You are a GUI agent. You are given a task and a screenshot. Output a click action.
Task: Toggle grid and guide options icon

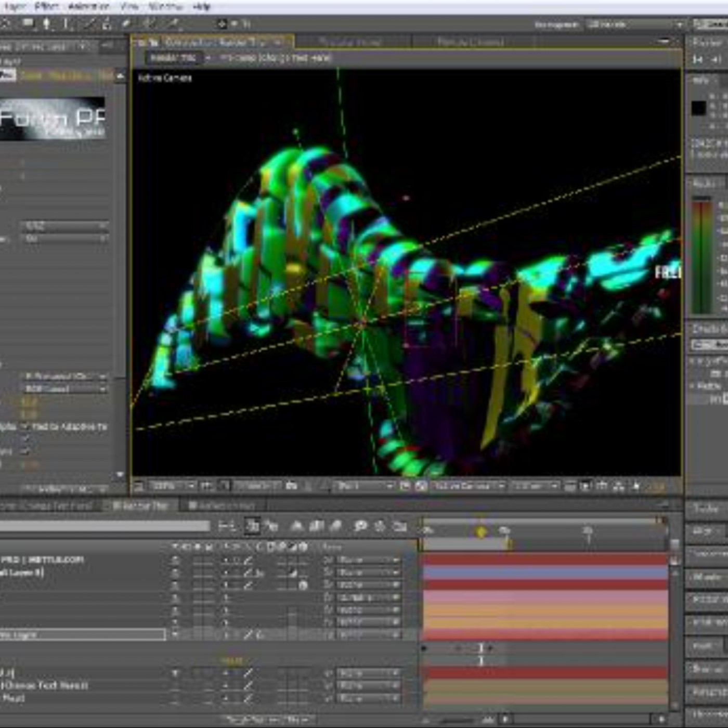(x=207, y=486)
